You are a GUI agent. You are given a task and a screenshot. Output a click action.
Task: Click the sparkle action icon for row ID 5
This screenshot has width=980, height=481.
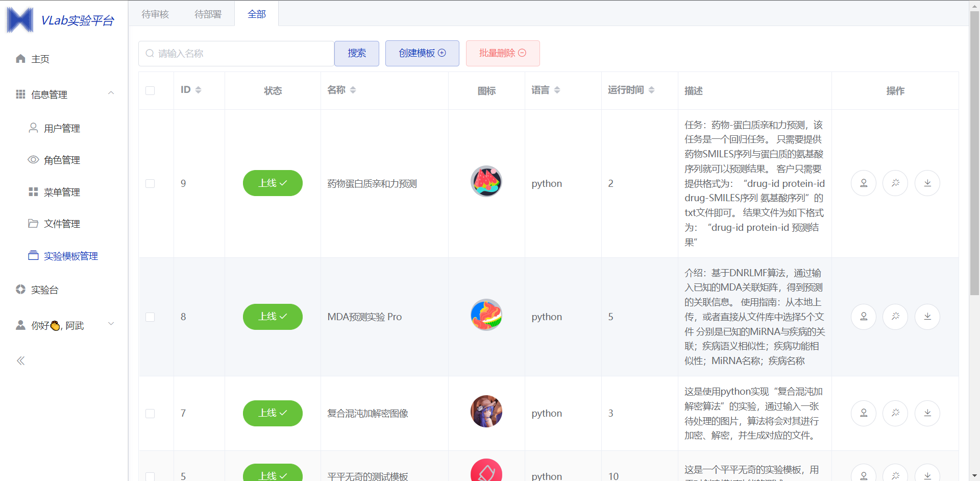pyautogui.click(x=895, y=473)
